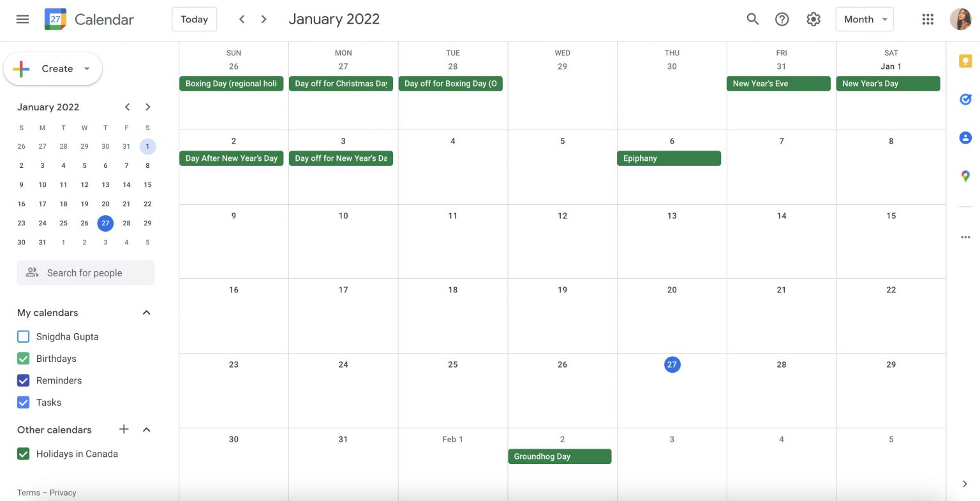The height and width of the screenshot is (501, 980).
Task: Toggle the Reminders calendar checkbox
Action: pos(24,380)
